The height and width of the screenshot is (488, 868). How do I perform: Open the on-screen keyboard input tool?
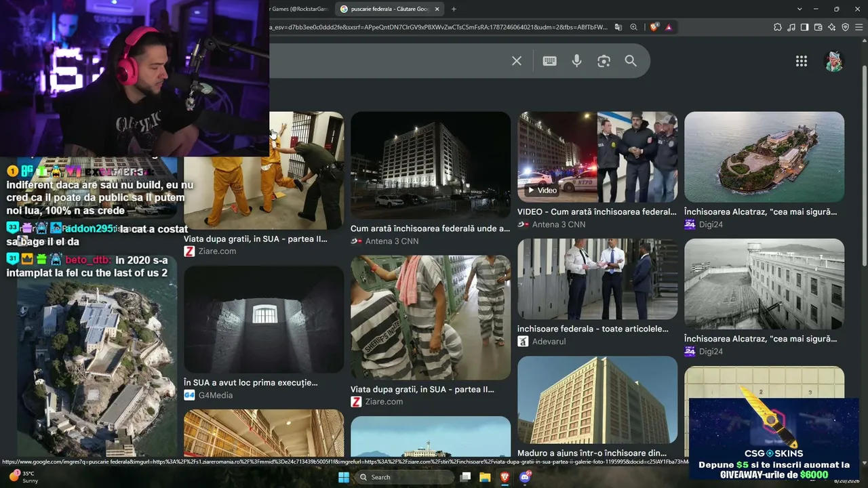coord(549,61)
